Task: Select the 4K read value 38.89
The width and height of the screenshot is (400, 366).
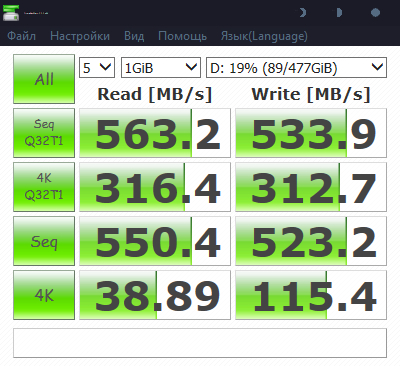Action: (155, 295)
